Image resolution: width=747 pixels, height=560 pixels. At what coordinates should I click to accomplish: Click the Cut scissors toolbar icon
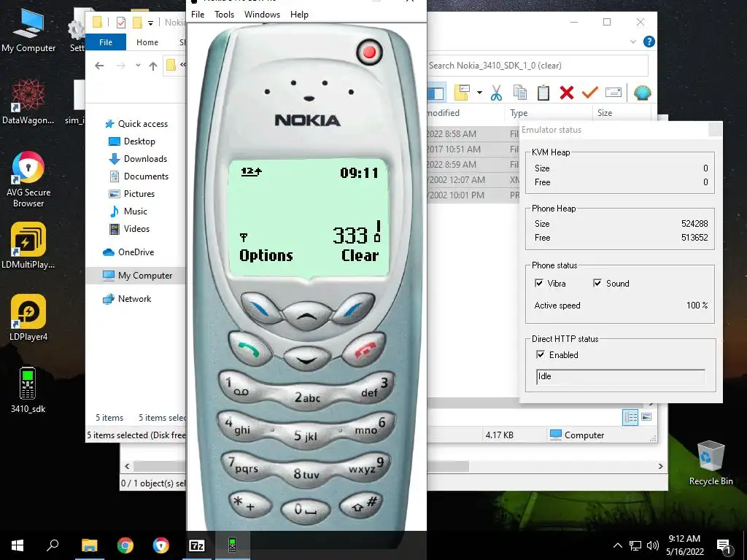pyautogui.click(x=496, y=93)
